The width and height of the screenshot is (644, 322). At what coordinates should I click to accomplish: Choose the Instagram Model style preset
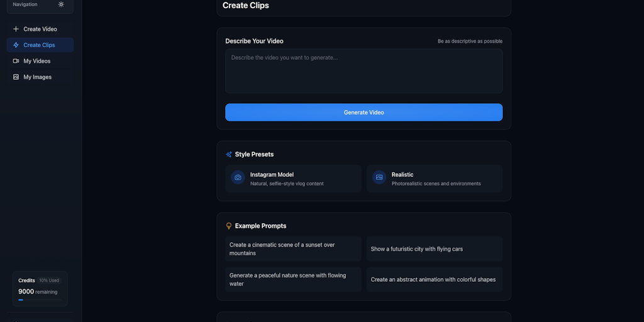pos(293,179)
